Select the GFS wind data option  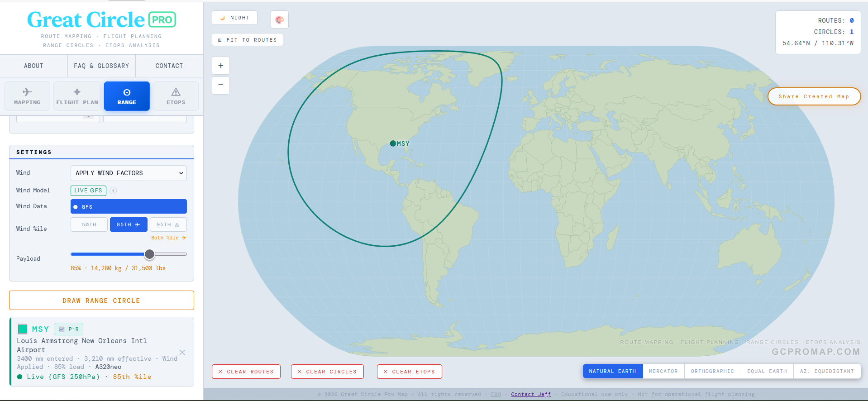129,206
